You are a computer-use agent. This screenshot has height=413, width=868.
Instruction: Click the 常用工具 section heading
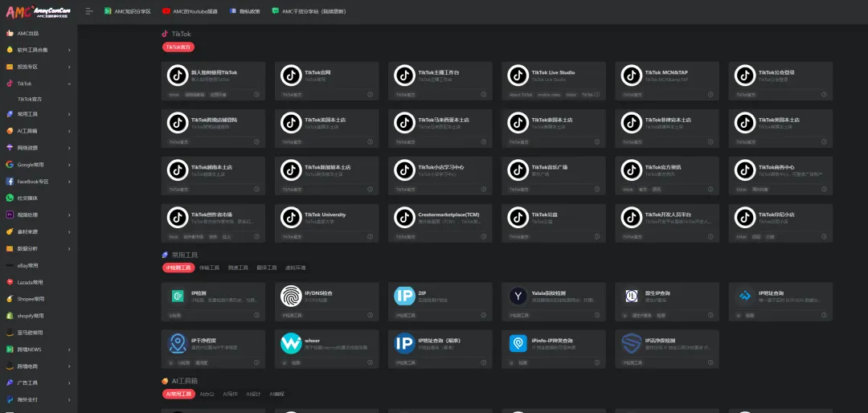[x=184, y=256]
